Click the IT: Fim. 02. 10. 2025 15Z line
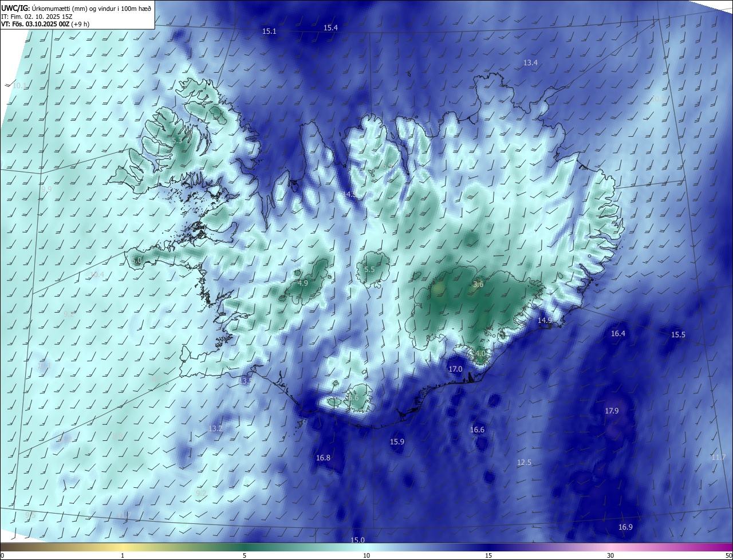 click(37, 16)
